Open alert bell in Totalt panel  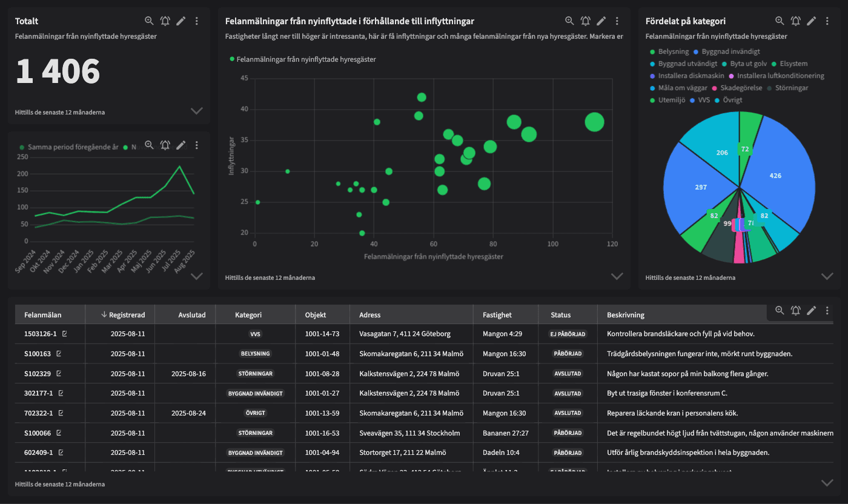tap(165, 21)
